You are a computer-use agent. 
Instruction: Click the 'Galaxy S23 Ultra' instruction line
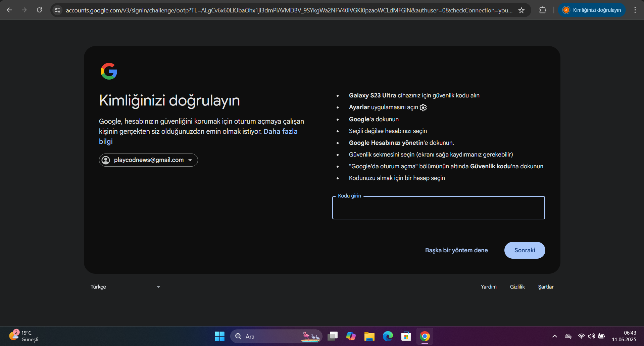(x=414, y=95)
